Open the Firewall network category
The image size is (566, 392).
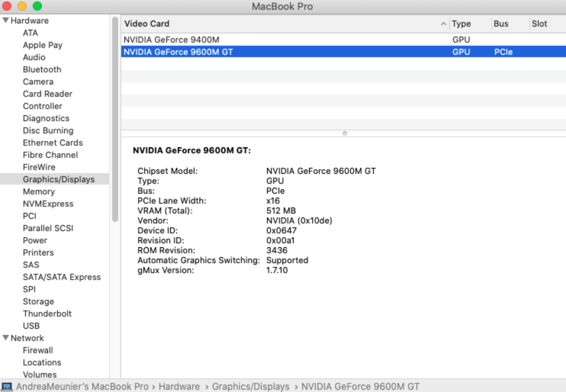tap(38, 350)
